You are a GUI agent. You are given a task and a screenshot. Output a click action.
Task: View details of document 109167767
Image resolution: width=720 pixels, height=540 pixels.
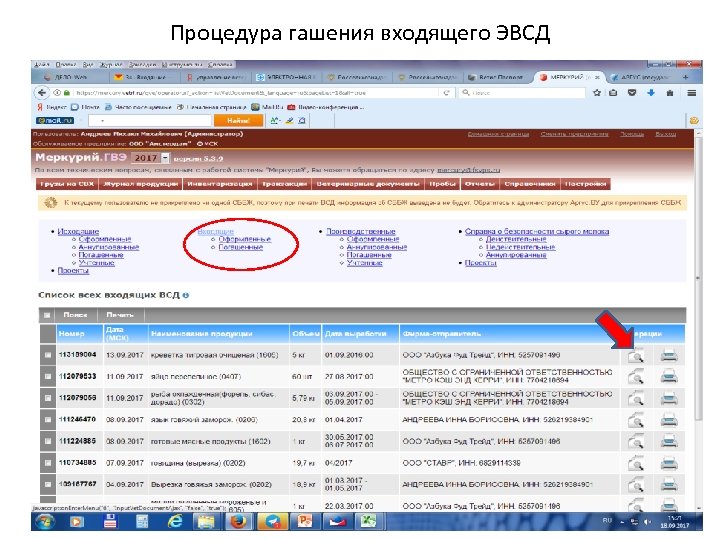pyautogui.click(x=636, y=485)
